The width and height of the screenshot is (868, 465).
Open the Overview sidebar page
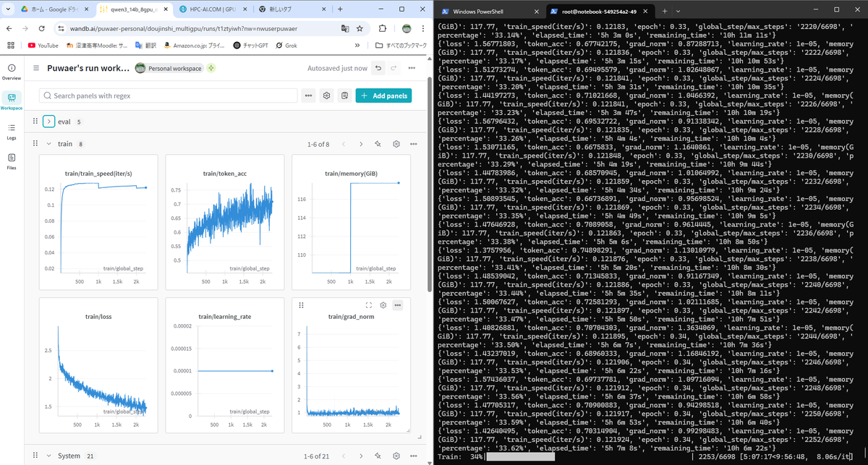[x=11, y=72]
